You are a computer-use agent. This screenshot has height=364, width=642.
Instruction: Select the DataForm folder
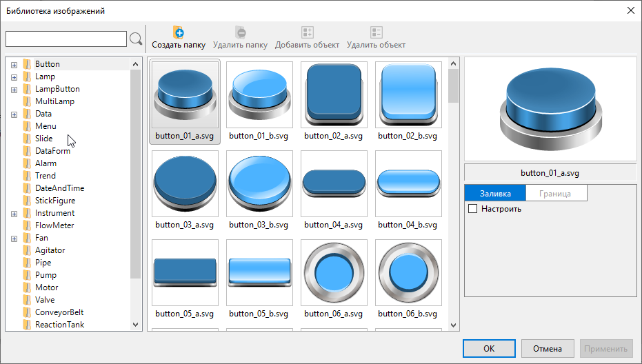[x=52, y=151]
